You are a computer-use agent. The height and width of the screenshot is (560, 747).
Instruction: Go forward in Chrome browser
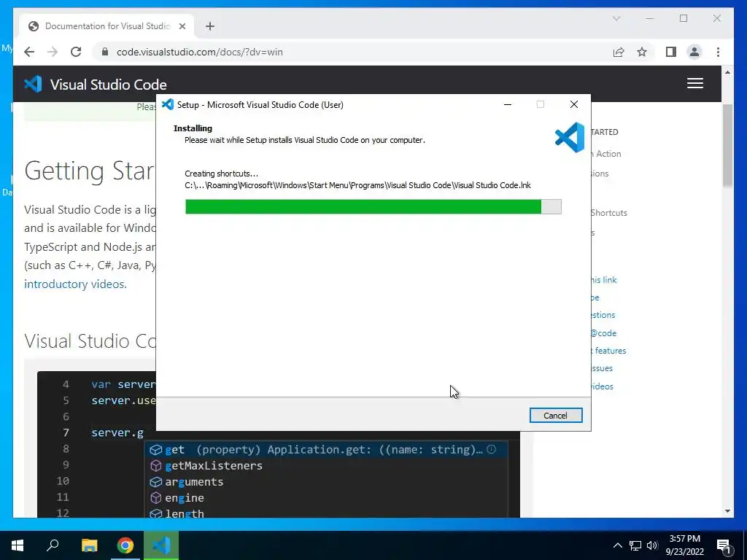click(53, 52)
